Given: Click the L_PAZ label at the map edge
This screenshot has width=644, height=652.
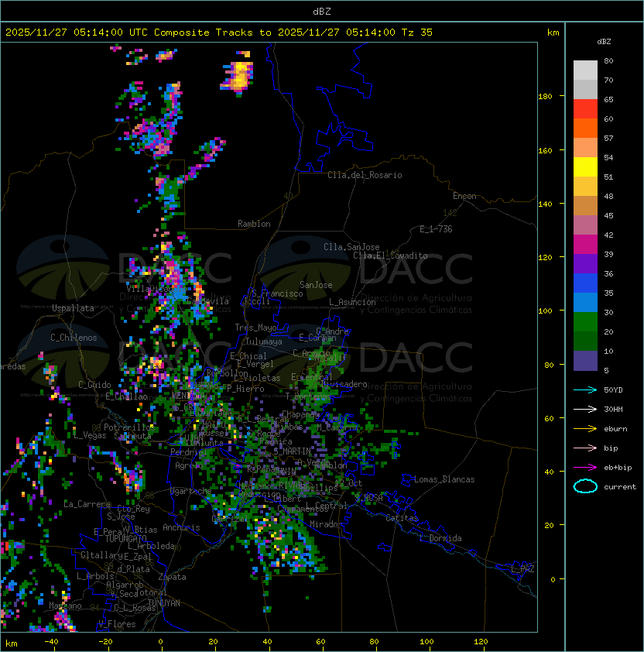Looking at the screenshot, I should pyautogui.click(x=523, y=569).
